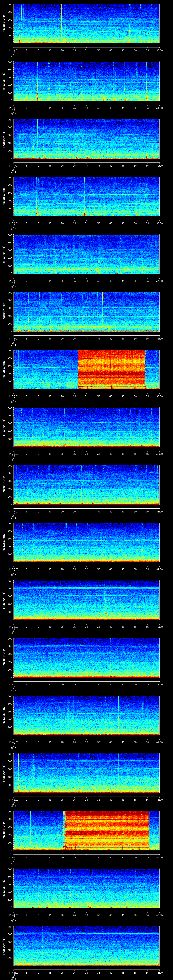The height and width of the screenshot is (980, 173).
Task: Choose the spectrogram starting at 11:44:00
Action: 86,888
